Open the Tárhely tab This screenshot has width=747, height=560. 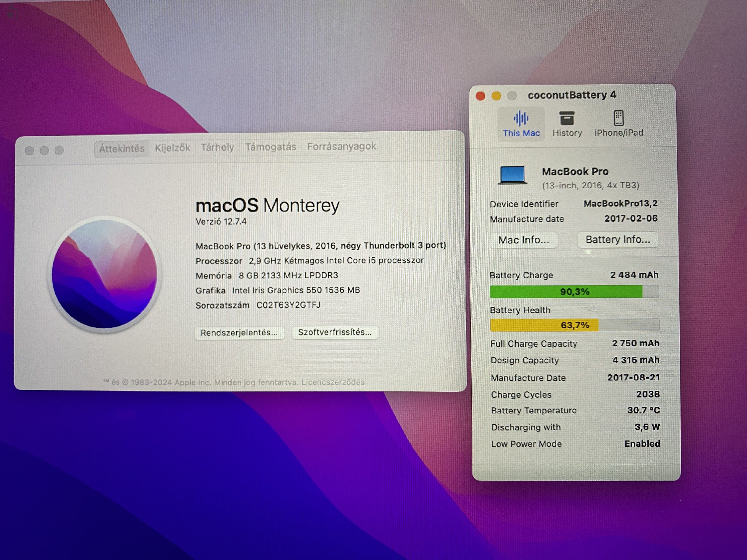(x=217, y=148)
